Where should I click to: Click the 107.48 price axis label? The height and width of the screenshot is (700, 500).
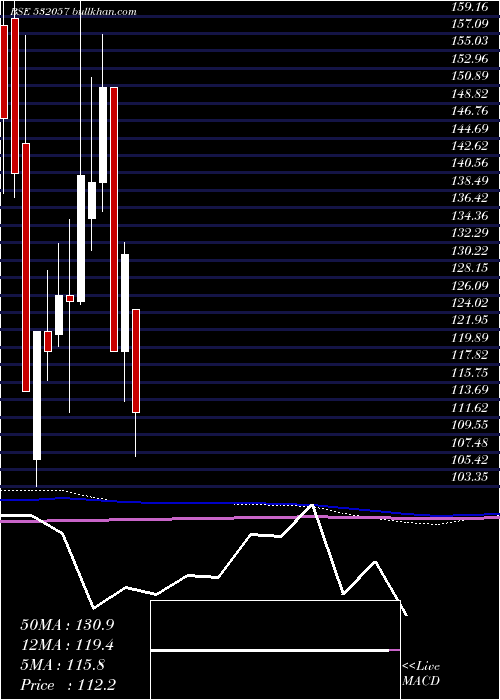[469, 443]
